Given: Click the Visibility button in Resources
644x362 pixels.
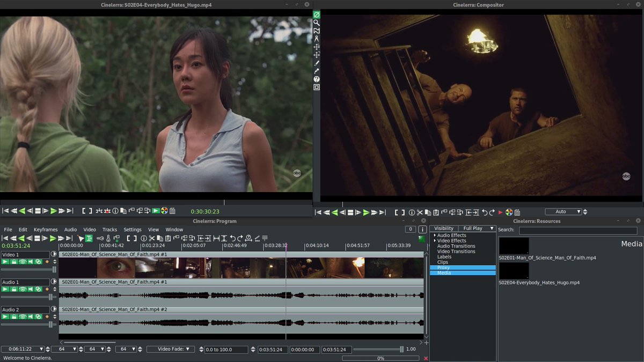Looking at the screenshot, I should (444, 228).
